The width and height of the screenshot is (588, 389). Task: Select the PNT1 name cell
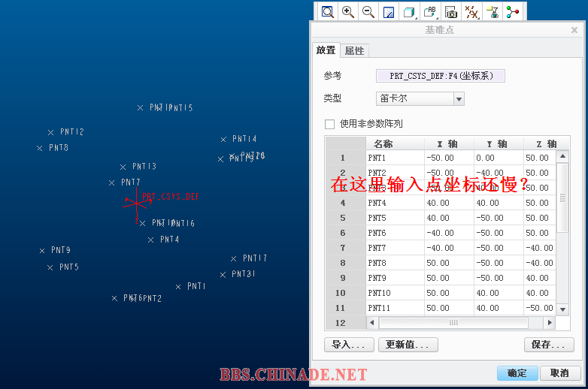tap(395, 158)
